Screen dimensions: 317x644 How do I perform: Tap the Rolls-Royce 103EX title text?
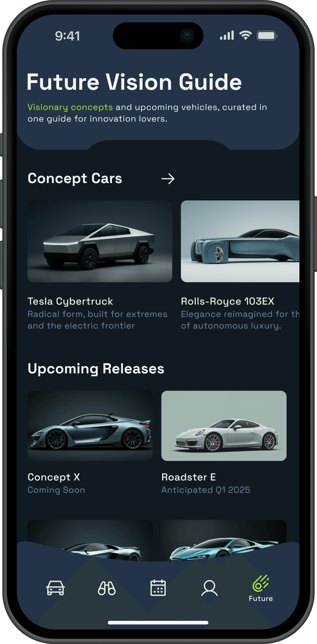pyautogui.click(x=227, y=302)
